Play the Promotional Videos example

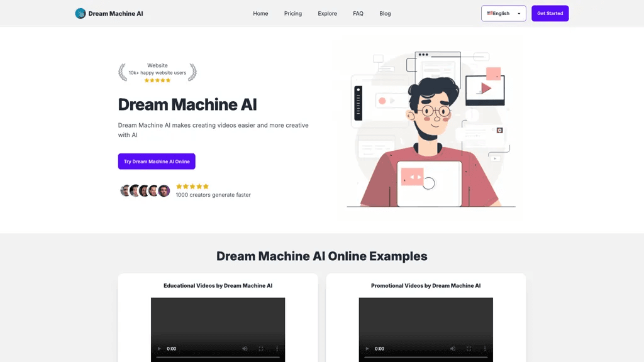[x=367, y=348]
